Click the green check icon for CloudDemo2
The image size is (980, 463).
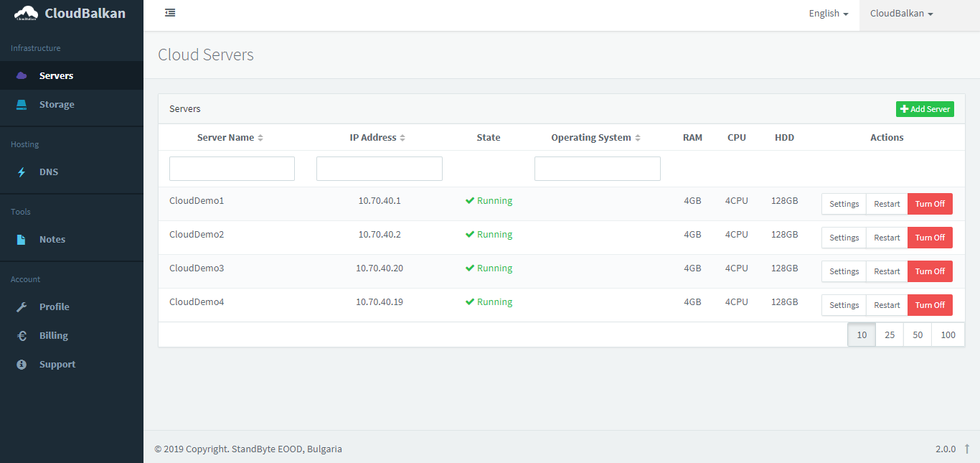(x=470, y=235)
